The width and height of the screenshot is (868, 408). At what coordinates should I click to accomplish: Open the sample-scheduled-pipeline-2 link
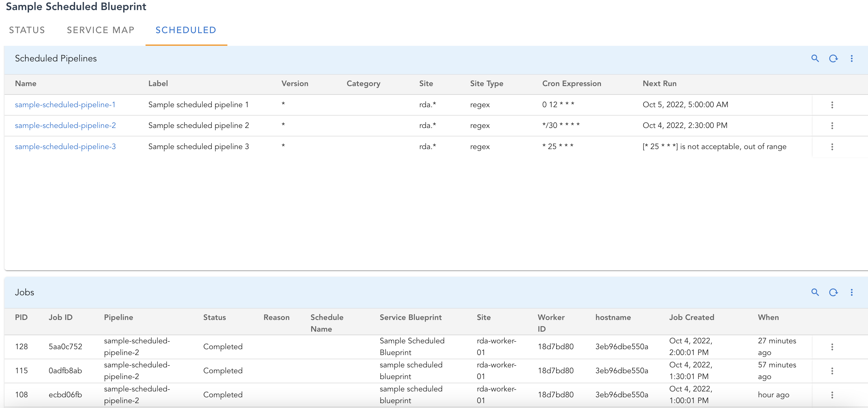coord(65,125)
